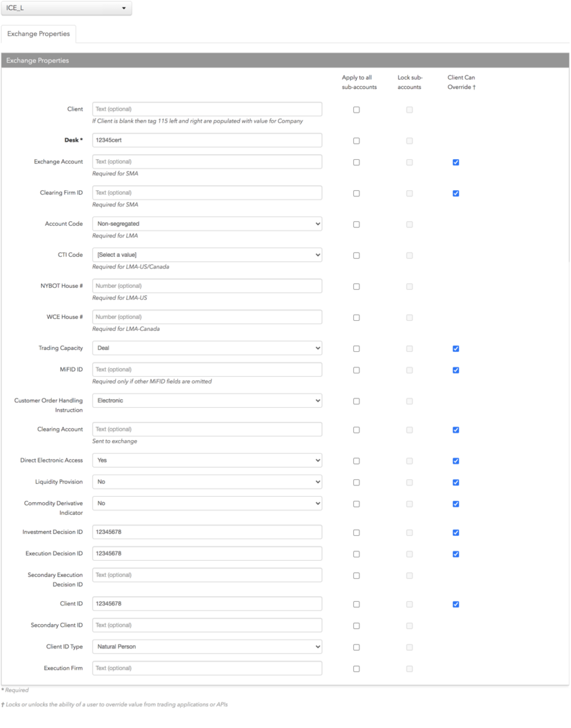Expand the Trading Capacity dropdown
This screenshot has height=728, width=571.
[207, 348]
